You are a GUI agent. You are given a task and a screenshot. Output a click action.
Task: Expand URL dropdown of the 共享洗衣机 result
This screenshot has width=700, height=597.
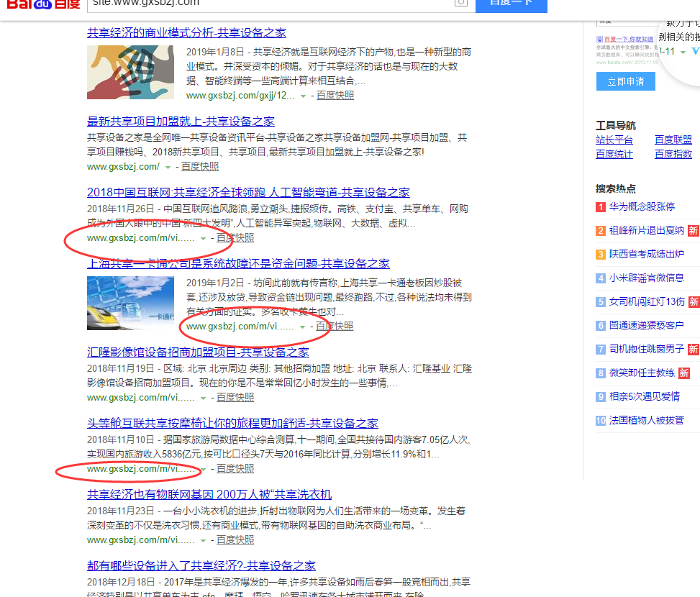(203, 541)
